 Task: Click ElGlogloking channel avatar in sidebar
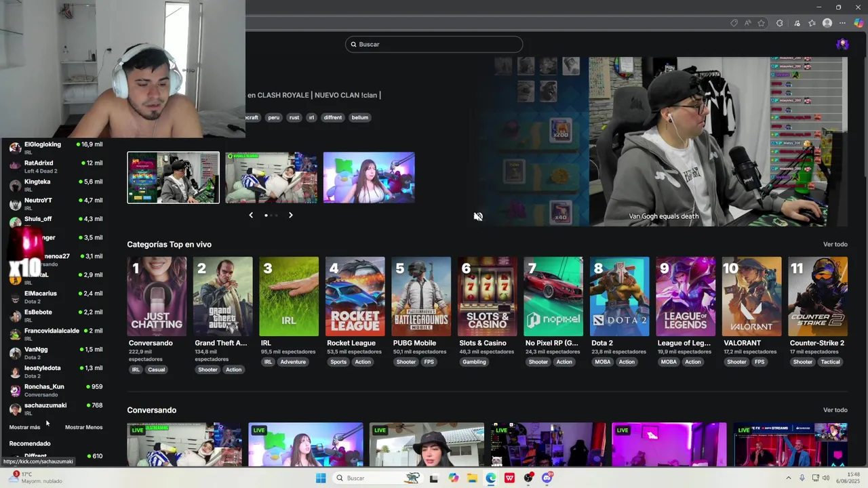pos(15,148)
